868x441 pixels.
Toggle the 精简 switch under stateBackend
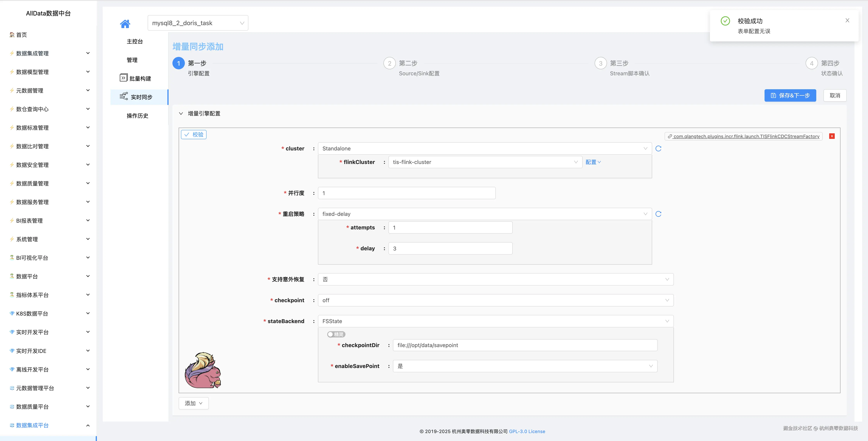(x=336, y=334)
